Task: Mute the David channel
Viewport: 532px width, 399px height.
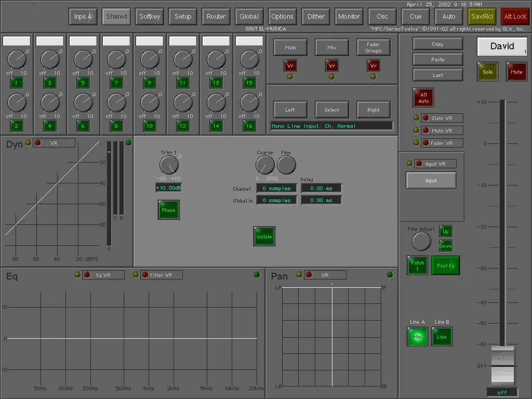Action: click(516, 72)
